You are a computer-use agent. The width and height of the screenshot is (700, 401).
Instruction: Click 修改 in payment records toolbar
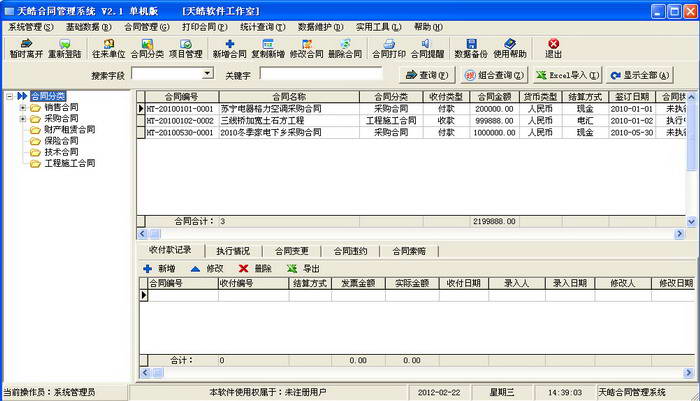[207, 268]
